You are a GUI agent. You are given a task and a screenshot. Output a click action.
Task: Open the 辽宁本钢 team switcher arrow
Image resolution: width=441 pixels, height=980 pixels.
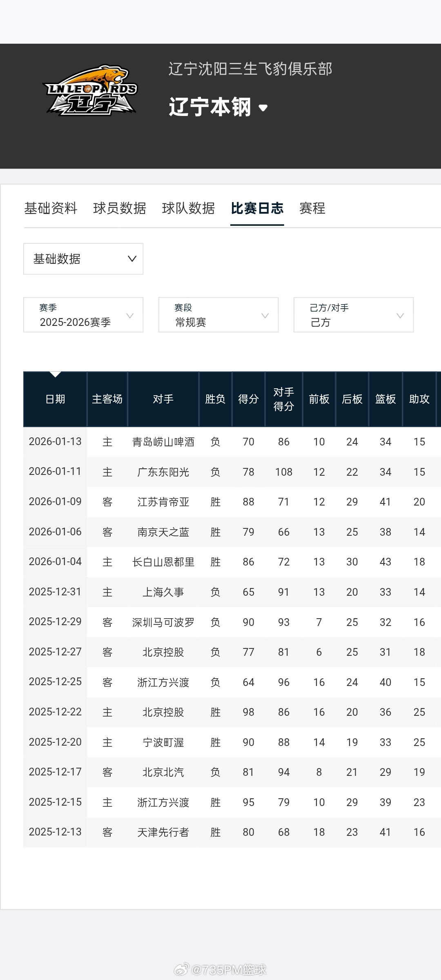pyautogui.click(x=263, y=108)
